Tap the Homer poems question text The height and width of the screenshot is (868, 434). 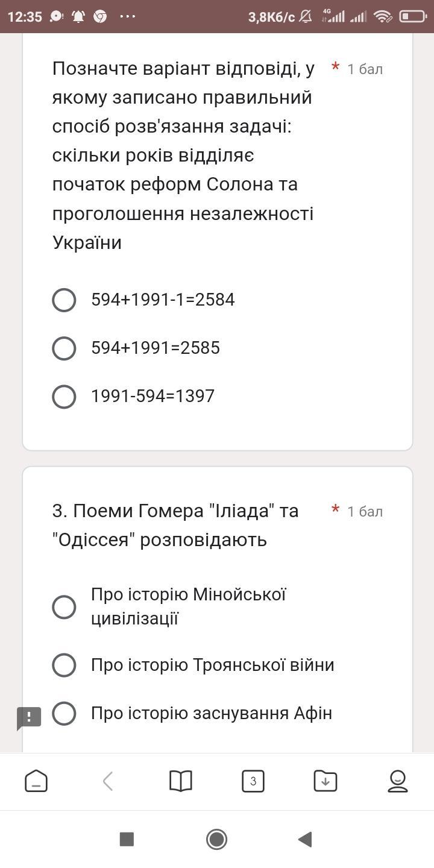click(175, 525)
